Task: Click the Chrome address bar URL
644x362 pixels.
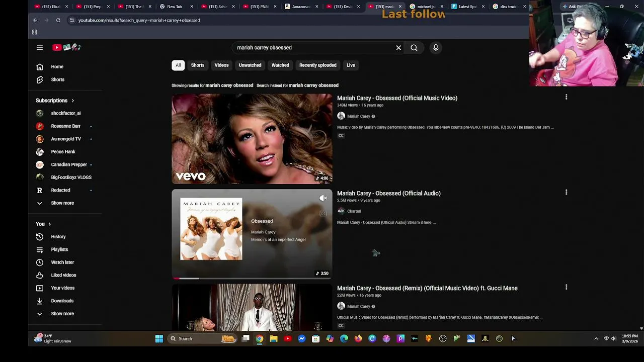Action: 139,20
